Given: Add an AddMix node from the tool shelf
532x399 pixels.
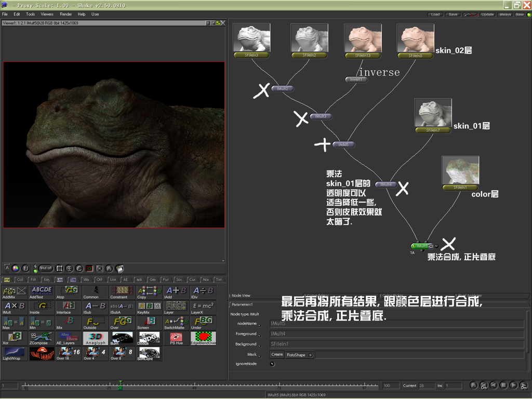Looking at the screenshot, I should [14, 292].
